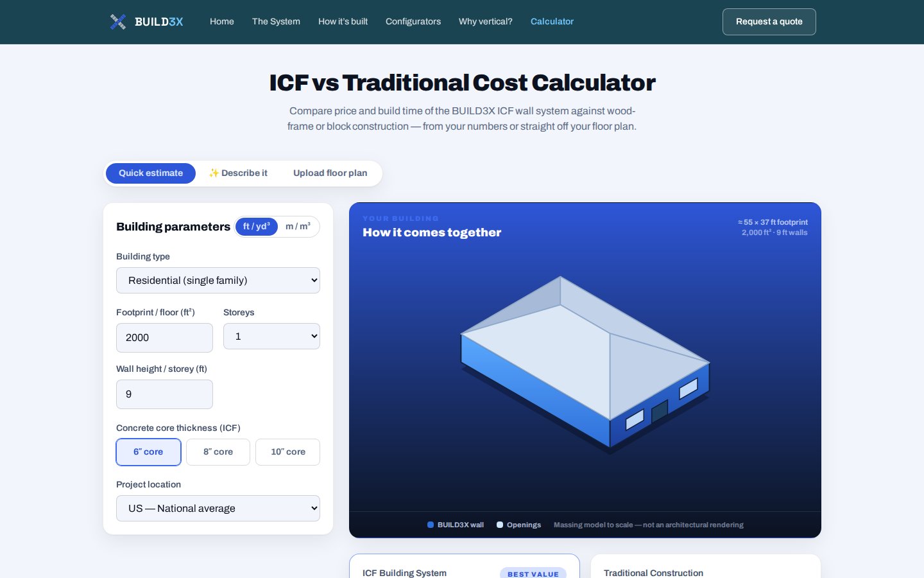
Task: Click the BUILD3X logo icon
Action: tap(117, 22)
